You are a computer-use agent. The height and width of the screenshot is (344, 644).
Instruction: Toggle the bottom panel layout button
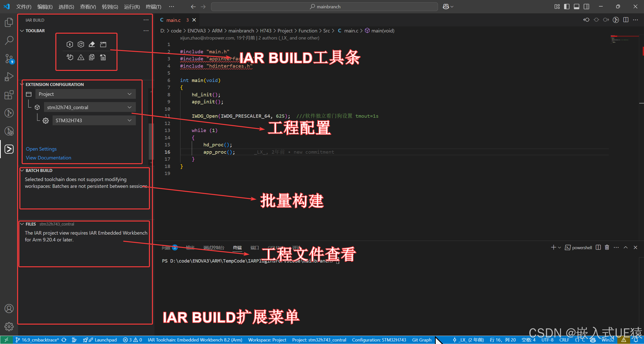click(x=577, y=7)
